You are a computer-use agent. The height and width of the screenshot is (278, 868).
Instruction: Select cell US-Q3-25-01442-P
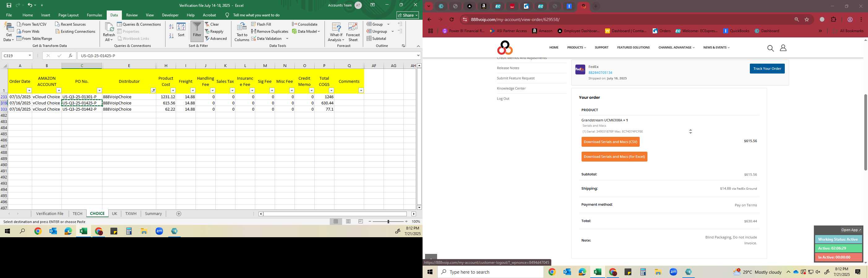(82, 109)
